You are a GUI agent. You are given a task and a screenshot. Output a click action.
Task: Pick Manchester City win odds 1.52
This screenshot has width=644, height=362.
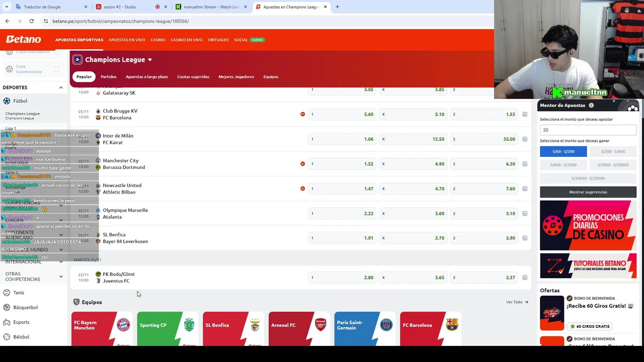(x=343, y=163)
